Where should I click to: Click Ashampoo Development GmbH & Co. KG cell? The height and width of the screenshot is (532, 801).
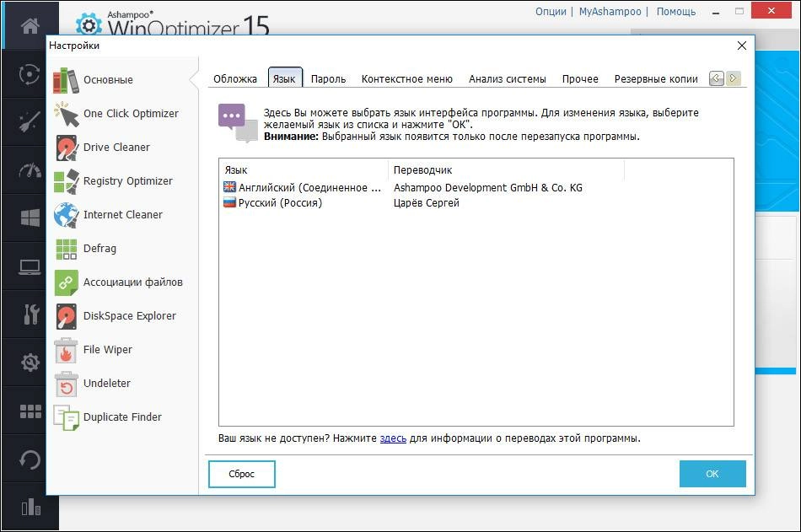click(x=488, y=187)
